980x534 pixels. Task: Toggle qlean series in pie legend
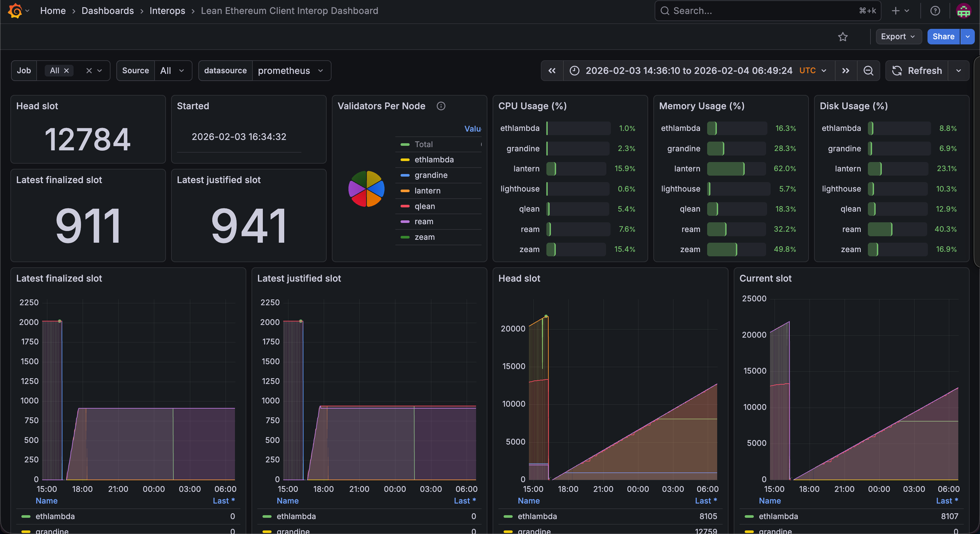[x=424, y=206]
